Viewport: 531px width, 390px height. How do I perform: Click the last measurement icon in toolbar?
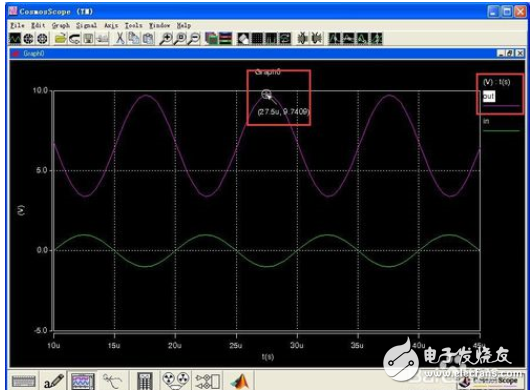[376, 39]
